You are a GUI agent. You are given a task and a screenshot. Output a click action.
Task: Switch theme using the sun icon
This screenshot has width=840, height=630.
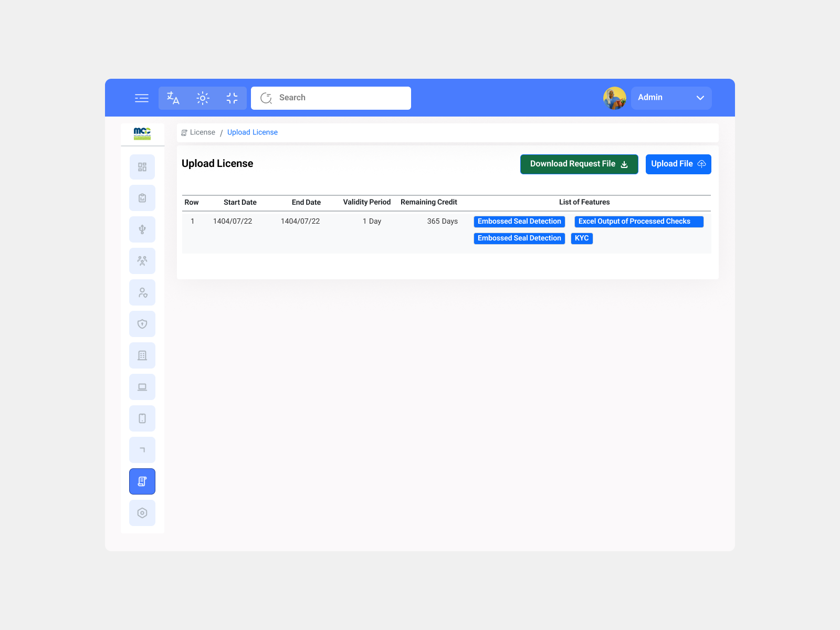203,98
